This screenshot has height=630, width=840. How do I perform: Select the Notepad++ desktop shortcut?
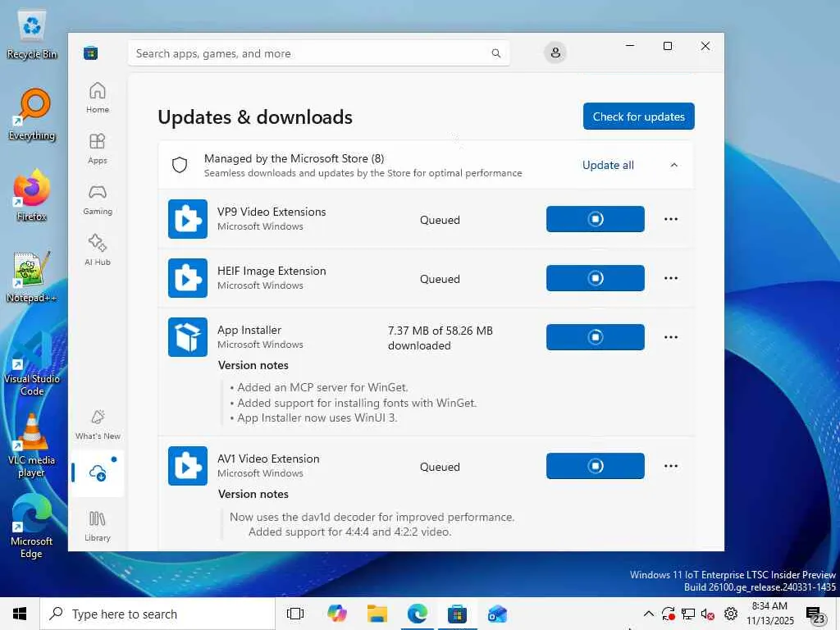point(32,277)
